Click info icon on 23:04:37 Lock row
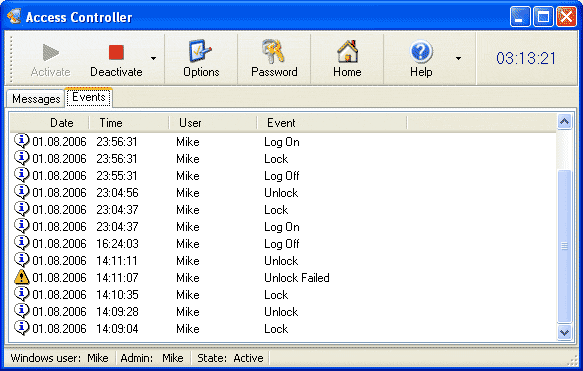Viewport: 583px width, 371px height. point(22,209)
